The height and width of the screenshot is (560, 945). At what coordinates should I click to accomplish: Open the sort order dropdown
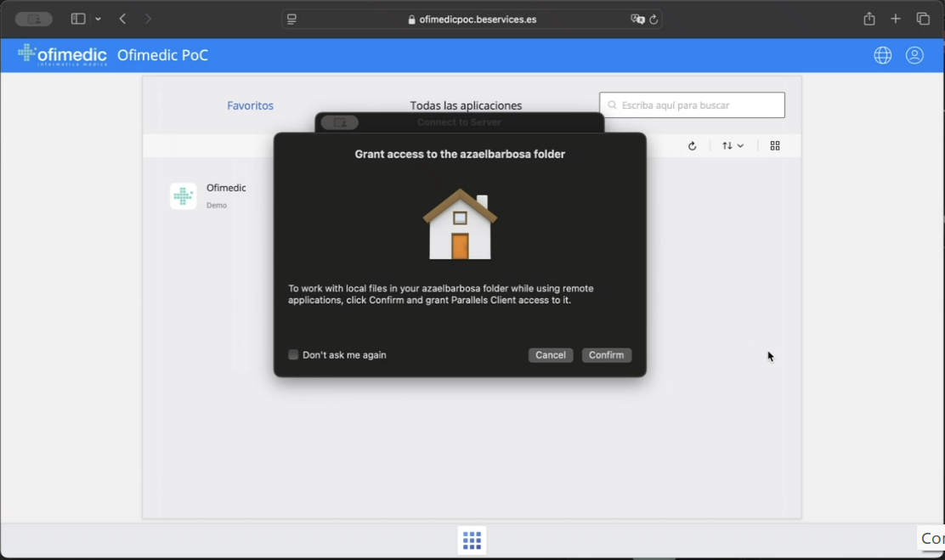point(733,146)
